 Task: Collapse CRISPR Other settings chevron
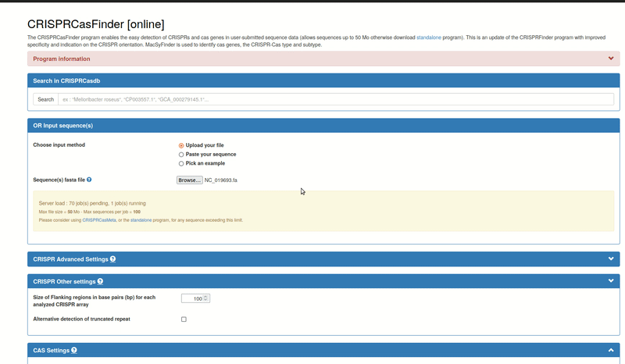611,281
